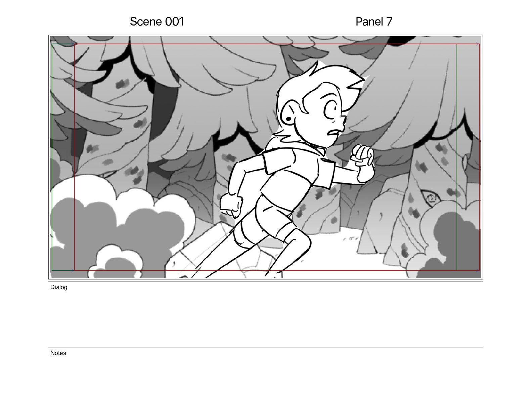Click the "Scene 001" heading text
Viewport: 532px width, 411px height.
[157, 21]
